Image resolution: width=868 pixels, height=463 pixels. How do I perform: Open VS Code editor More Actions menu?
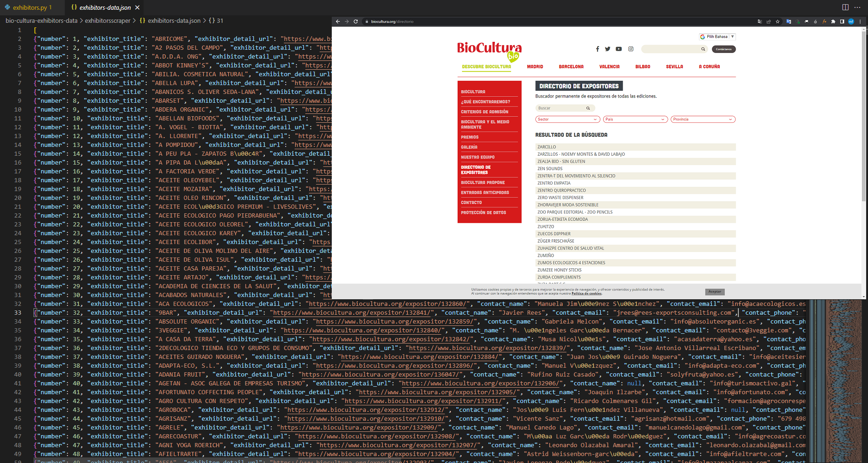tap(857, 7)
